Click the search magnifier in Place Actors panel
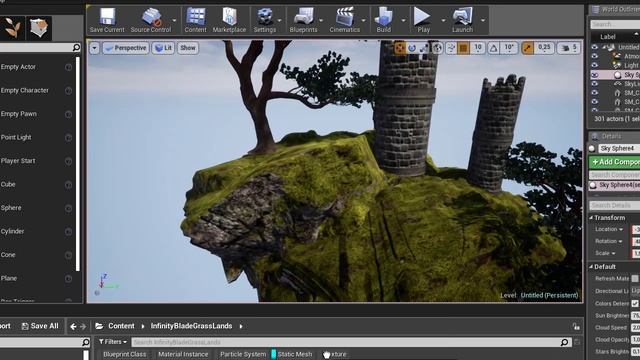 pyautogui.click(x=76, y=47)
